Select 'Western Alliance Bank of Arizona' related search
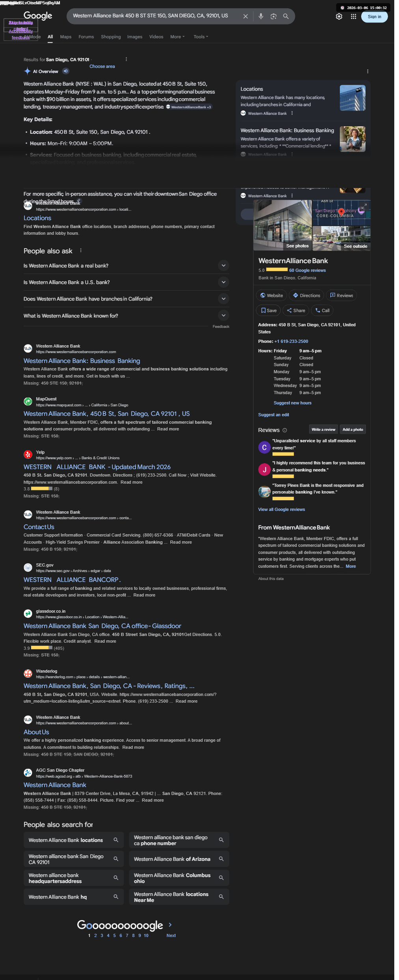The width and height of the screenshot is (399, 980). (x=179, y=859)
